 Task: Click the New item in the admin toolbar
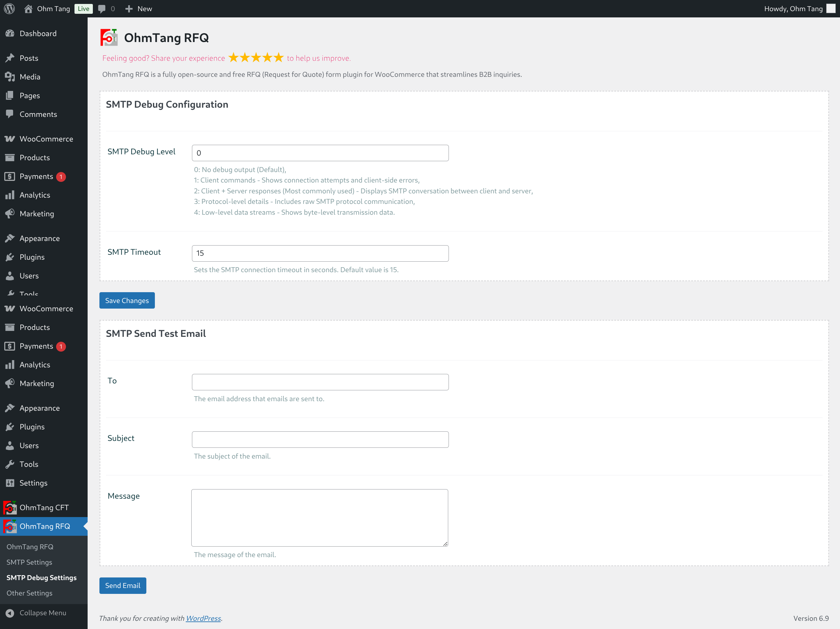138,8
